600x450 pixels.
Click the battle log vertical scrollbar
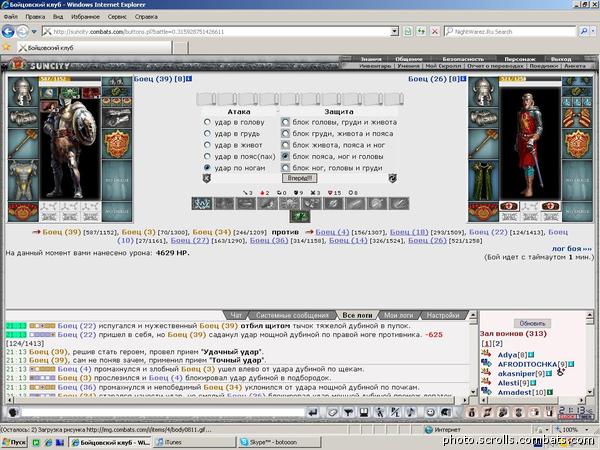(473, 354)
